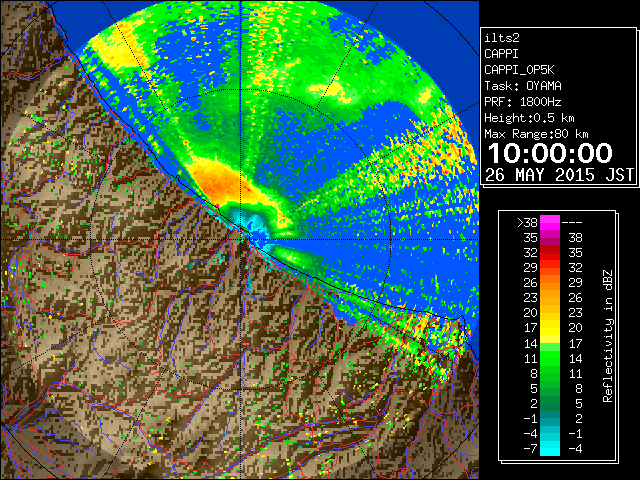This screenshot has width=640, height=480.
Task: Choose the 23 to 26 dBZ amber swatch
Action: point(550,298)
